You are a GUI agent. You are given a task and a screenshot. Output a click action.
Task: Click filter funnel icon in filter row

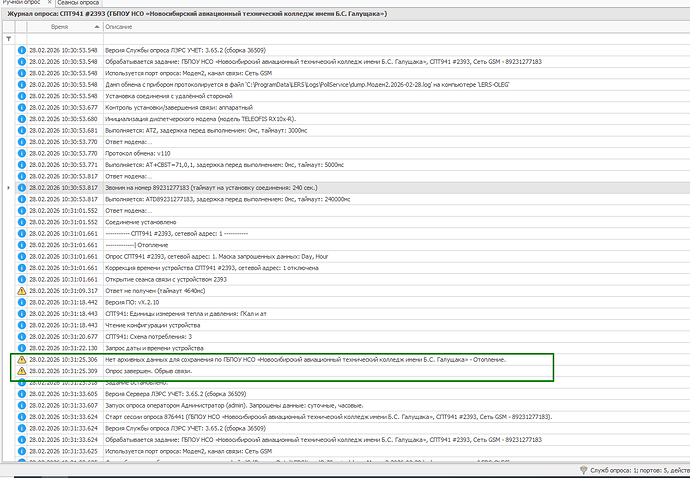coord(9,39)
